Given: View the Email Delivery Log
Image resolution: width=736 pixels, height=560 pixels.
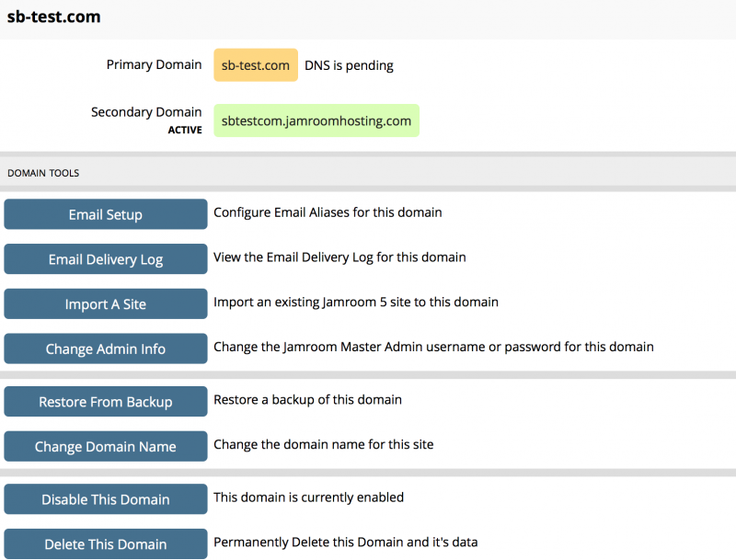Looking at the screenshot, I should [x=106, y=259].
